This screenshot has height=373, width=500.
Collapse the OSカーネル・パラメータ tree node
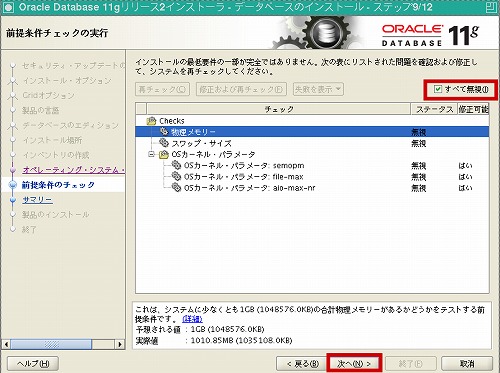pos(152,154)
